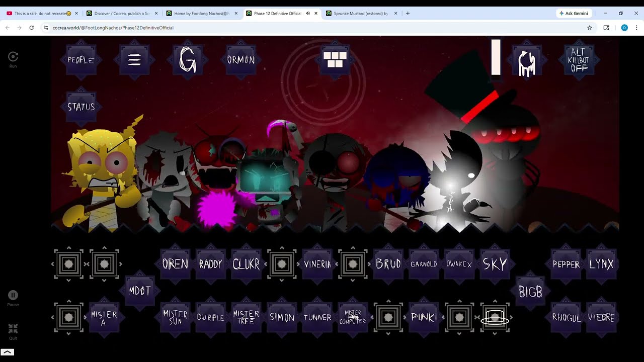Bookmark this page with the star icon
644x362 pixels.
point(590,28)
